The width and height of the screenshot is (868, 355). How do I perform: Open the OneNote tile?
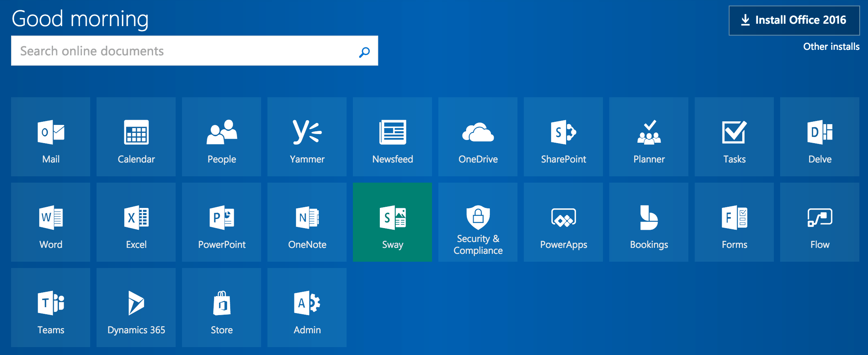pyautogui.click(x=307, y=222)
